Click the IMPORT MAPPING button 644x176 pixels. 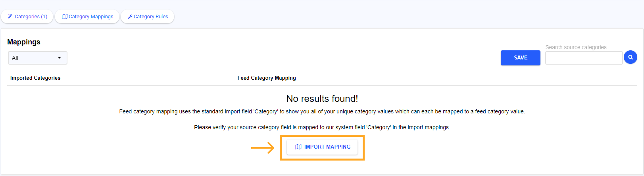322,147
